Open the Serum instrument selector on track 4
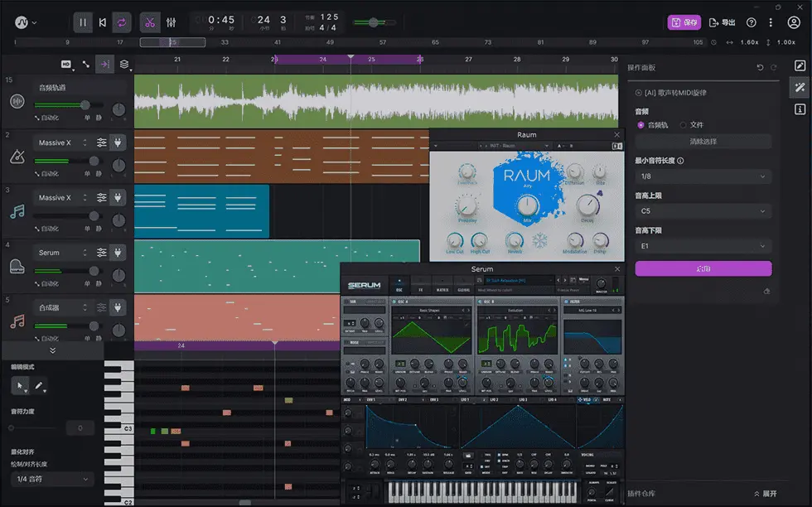The height and width of the screenshot is (507, 812). (63, 253)
